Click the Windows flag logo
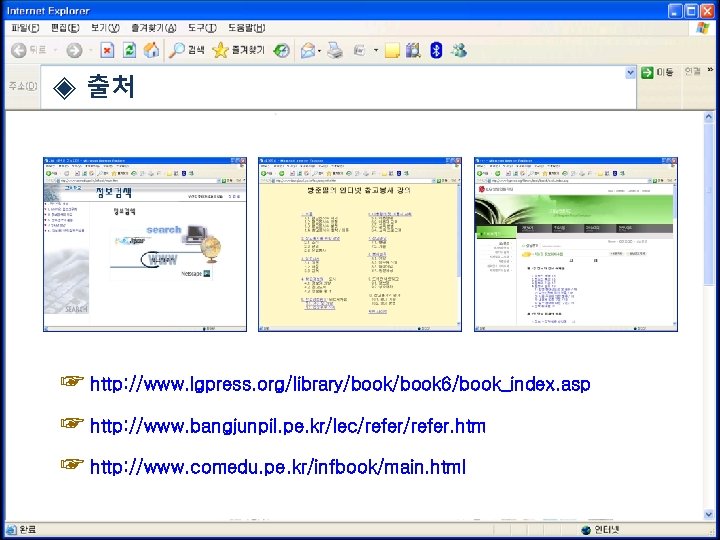This screenshot has width=720, height=540. click(x=703, y=28)
